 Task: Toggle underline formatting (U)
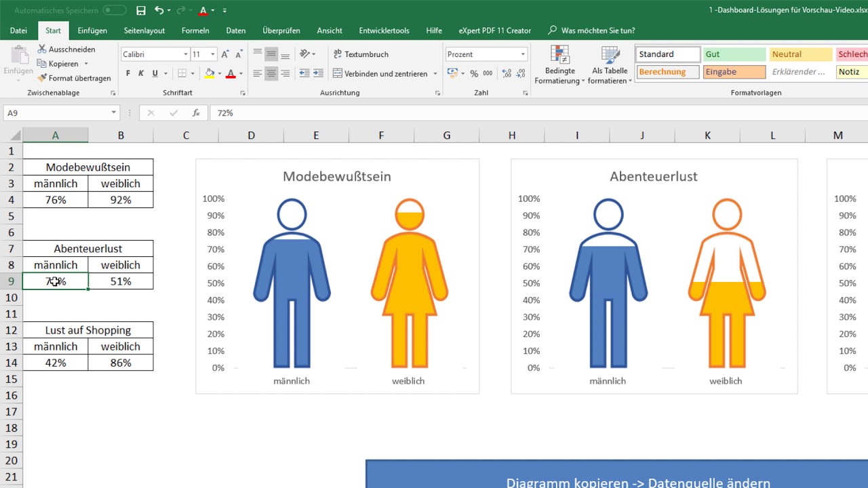pos(155,73)
